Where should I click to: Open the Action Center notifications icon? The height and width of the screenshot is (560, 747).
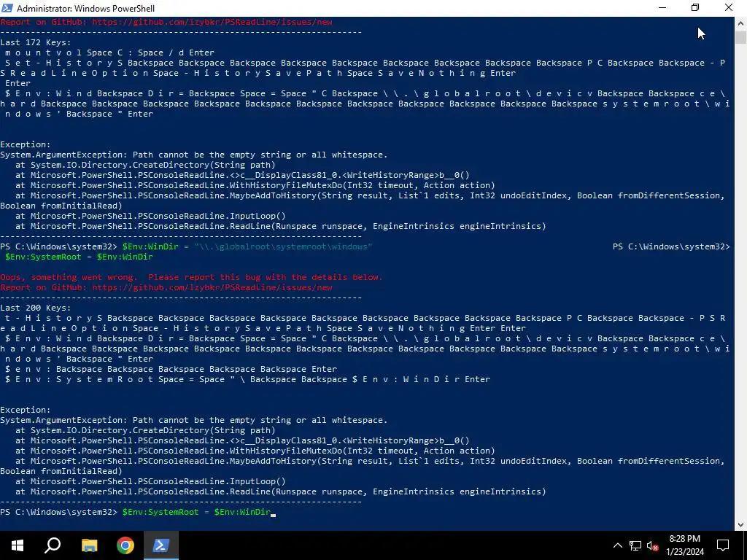pos(723,545)
